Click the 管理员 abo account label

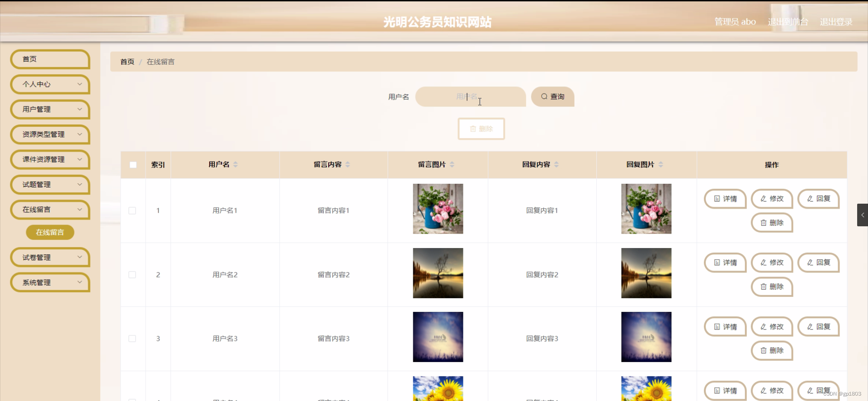click(735, 22)
